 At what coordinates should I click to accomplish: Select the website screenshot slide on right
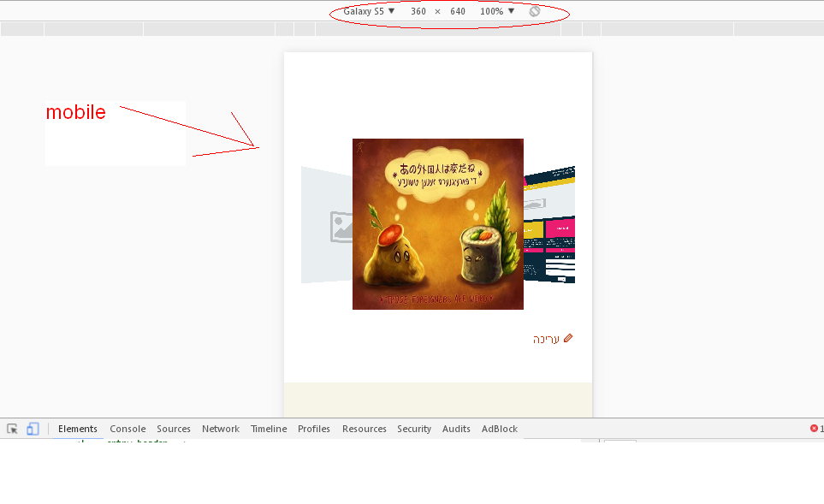tap(549, 224)
